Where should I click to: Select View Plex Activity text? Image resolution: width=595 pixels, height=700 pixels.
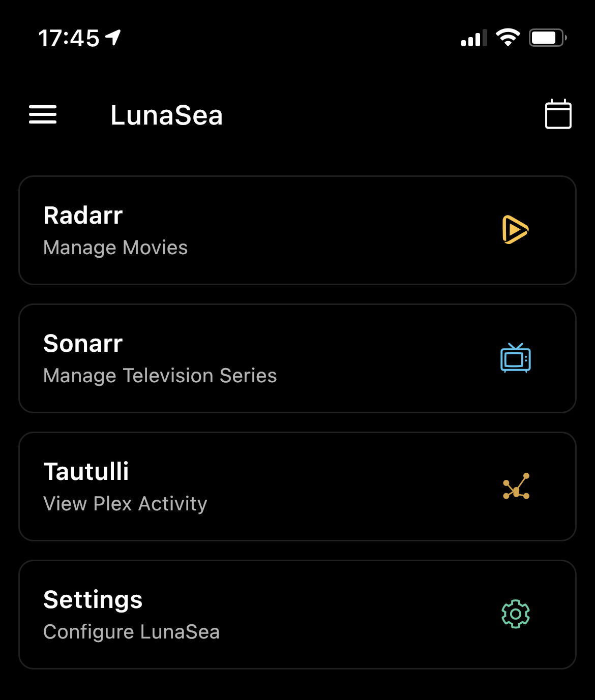tap(125, 504)
